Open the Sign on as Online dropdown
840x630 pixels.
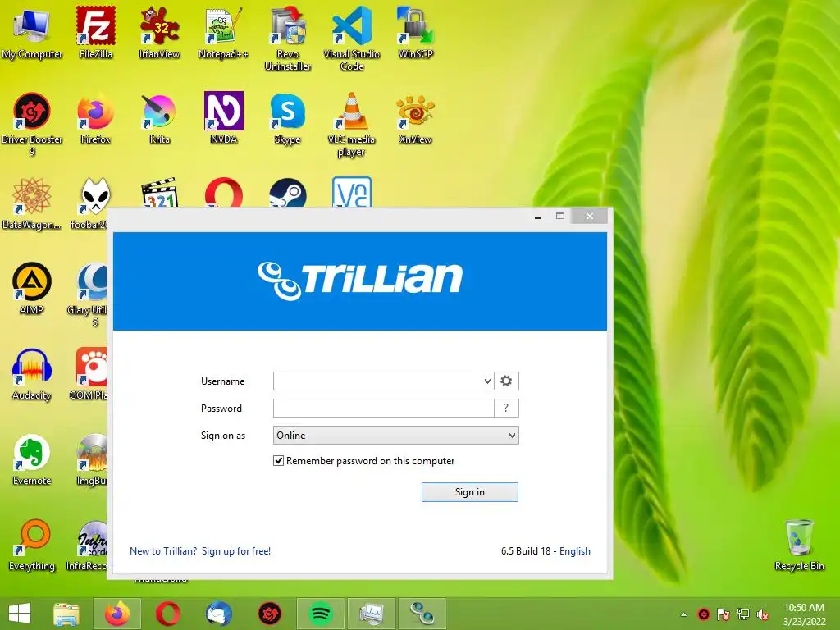click(x=396, y=435)
